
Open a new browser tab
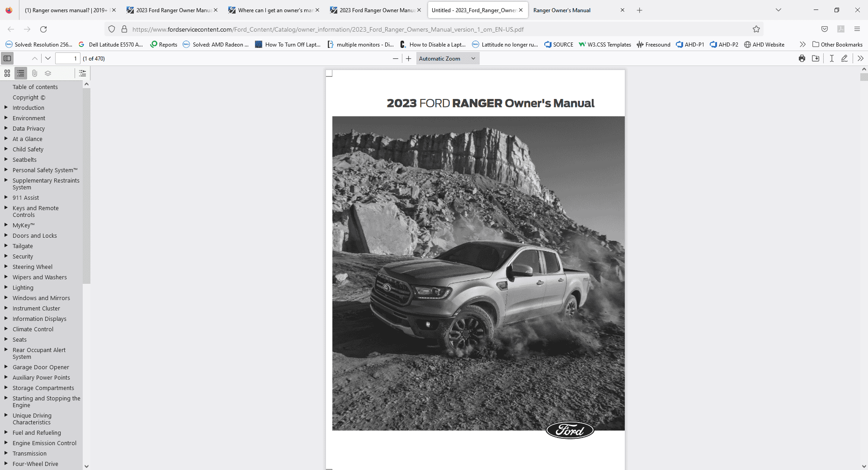[x=639, y=10]
